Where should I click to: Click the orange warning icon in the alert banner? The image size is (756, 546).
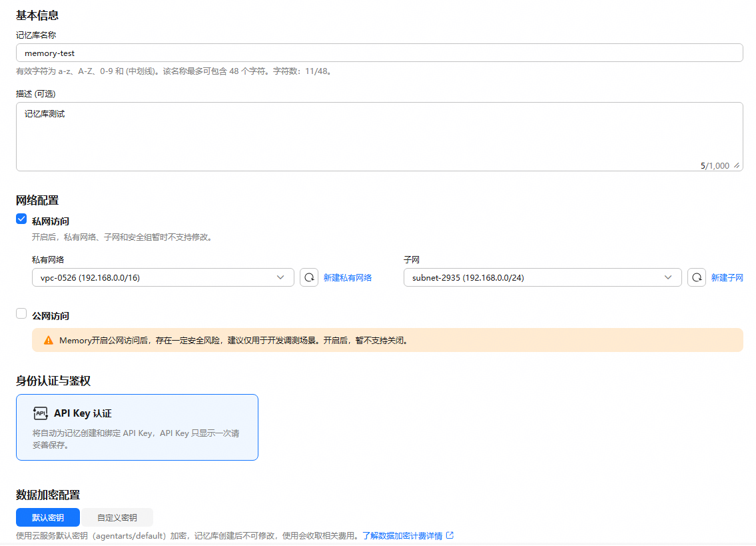click(x=49, y=341)
